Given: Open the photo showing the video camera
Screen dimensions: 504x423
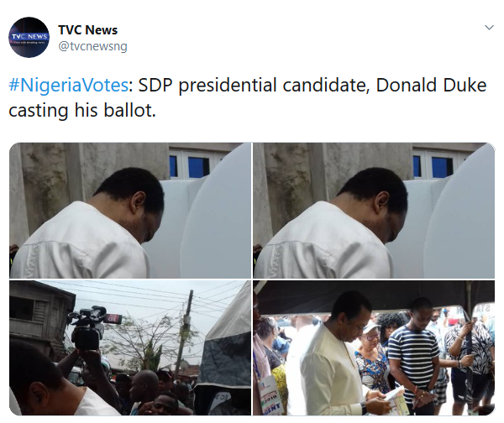Looking at the screenshot, I should (x=129, y=348).
